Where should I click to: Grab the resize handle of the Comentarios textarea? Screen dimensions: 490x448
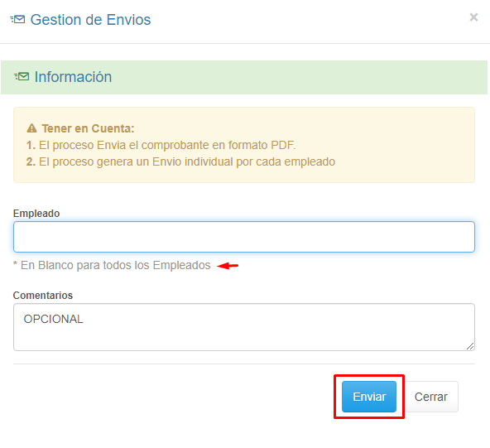470,346
